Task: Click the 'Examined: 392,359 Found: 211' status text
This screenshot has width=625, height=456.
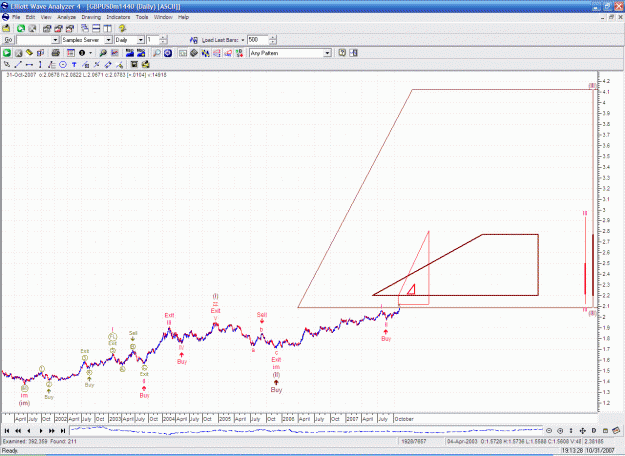Action: (39, 441)
